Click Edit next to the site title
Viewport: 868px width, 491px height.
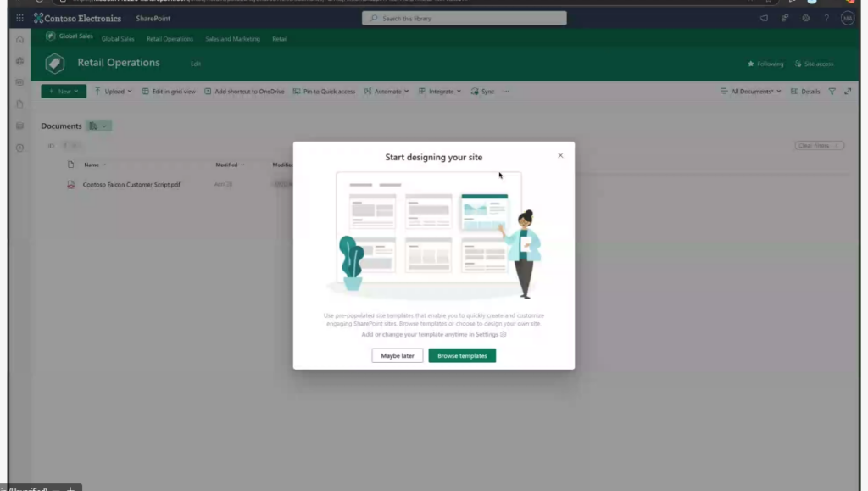pyautogui.click(x=196, y=64)
